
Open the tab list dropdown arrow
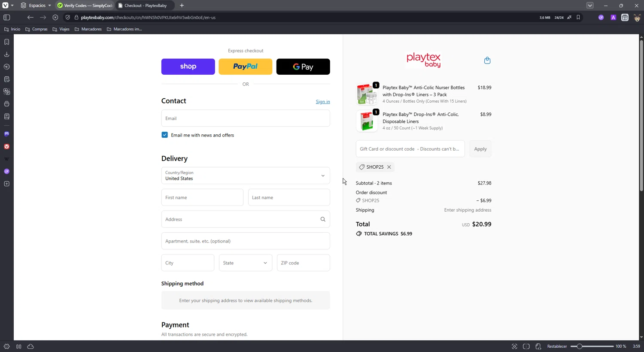(590, 6)
